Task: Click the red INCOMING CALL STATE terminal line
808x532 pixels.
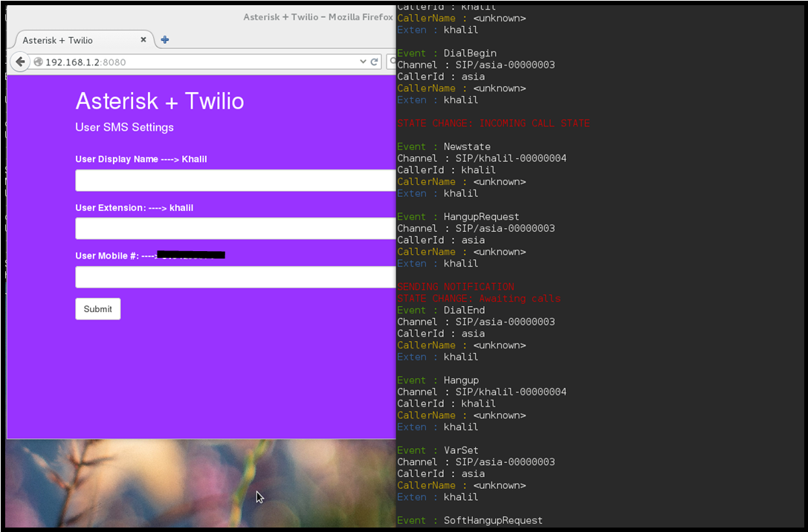Action: pos(493,123)
